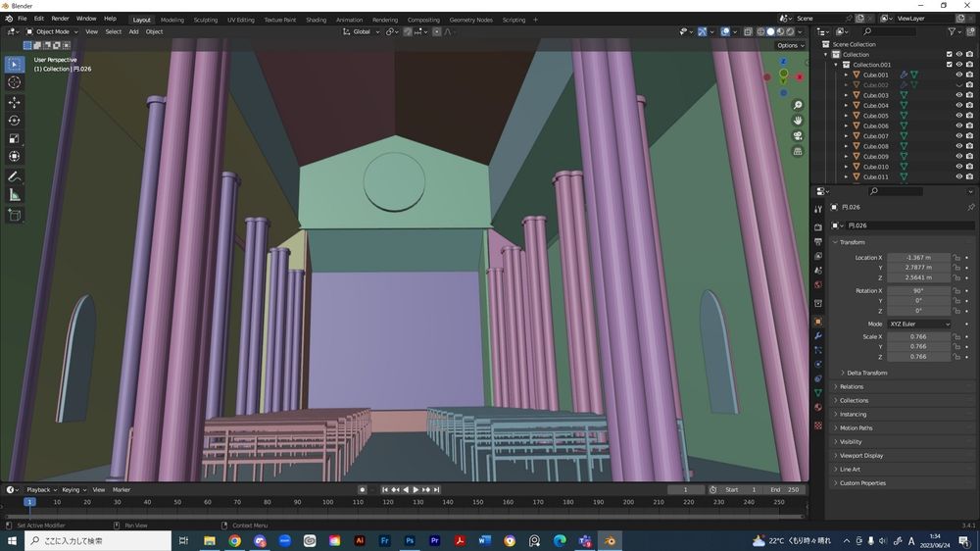The image size is (980, 551).
Task: Open the Texture properties checker tab
Action: pyautogui.click(x=818, y=426)
